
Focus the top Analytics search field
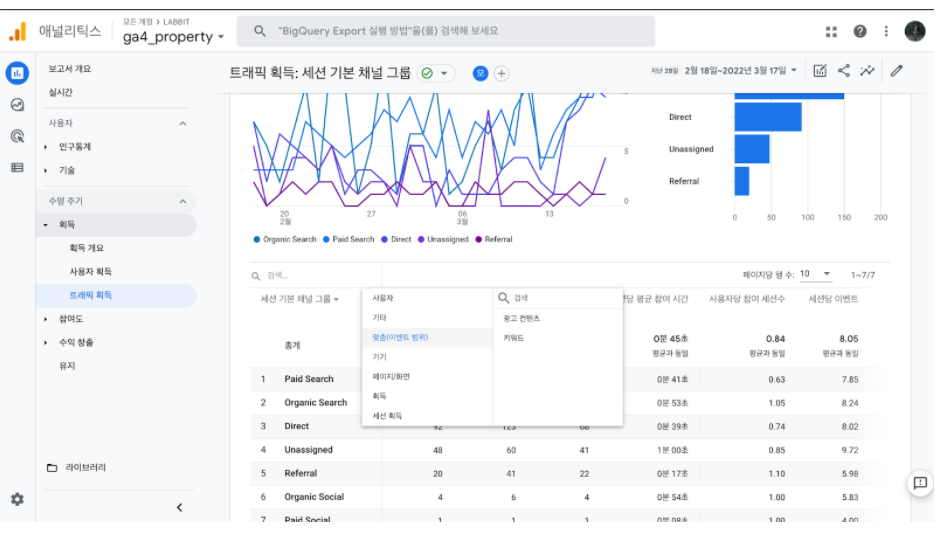tap(446, 31)
